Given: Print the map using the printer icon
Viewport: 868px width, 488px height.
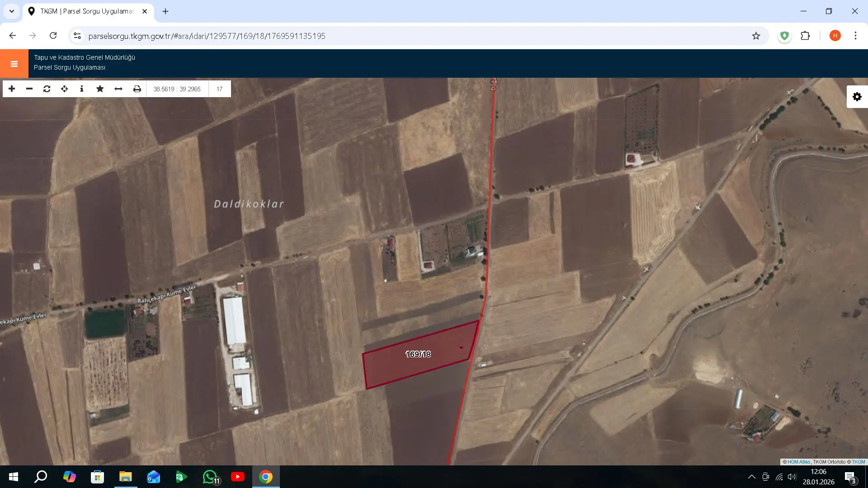Looking at the screenshot, I should pos(137,89).
